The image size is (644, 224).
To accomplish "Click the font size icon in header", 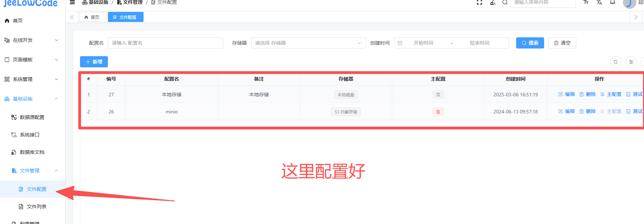I will pos(586,2).
